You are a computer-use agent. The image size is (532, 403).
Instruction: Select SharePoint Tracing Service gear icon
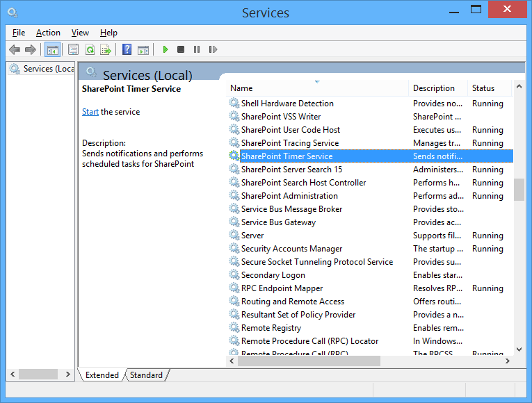[234, 142]
